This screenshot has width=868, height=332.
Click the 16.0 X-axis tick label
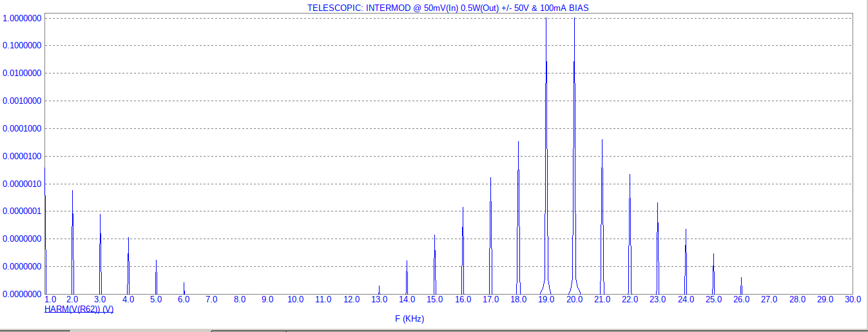(x=463, y=300)
